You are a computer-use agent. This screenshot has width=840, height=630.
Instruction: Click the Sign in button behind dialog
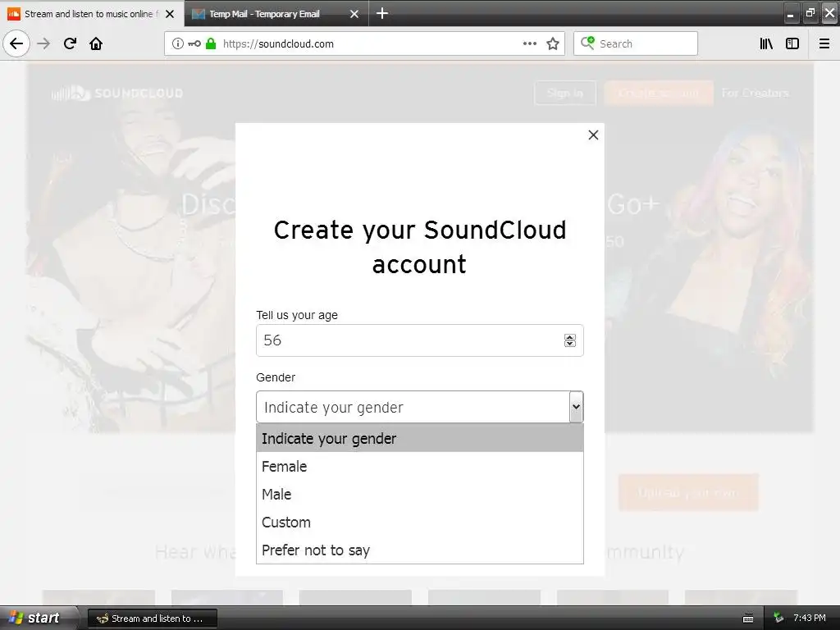pyautogui.click(x=564, y=94)
